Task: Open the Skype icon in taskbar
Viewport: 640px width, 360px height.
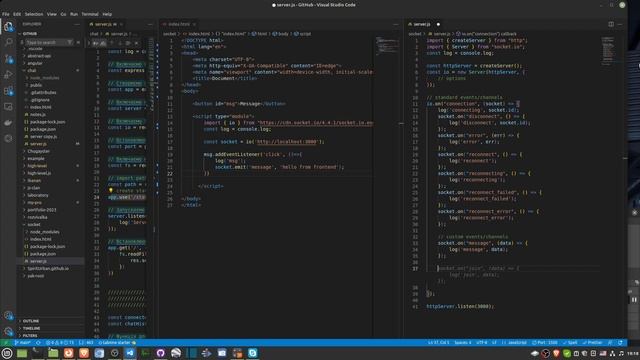Action: tap(253, 353)
